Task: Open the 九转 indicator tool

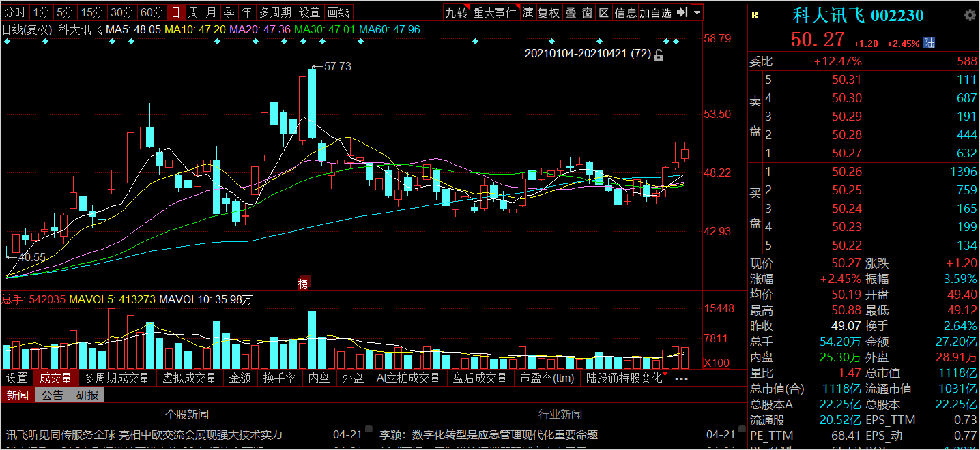Action: click(x=457, y=12)
